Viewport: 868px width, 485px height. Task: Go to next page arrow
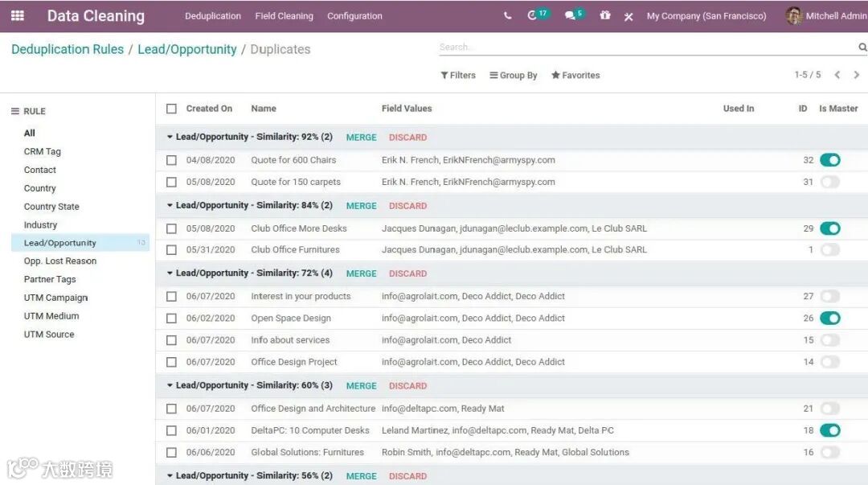pos(857,75)
